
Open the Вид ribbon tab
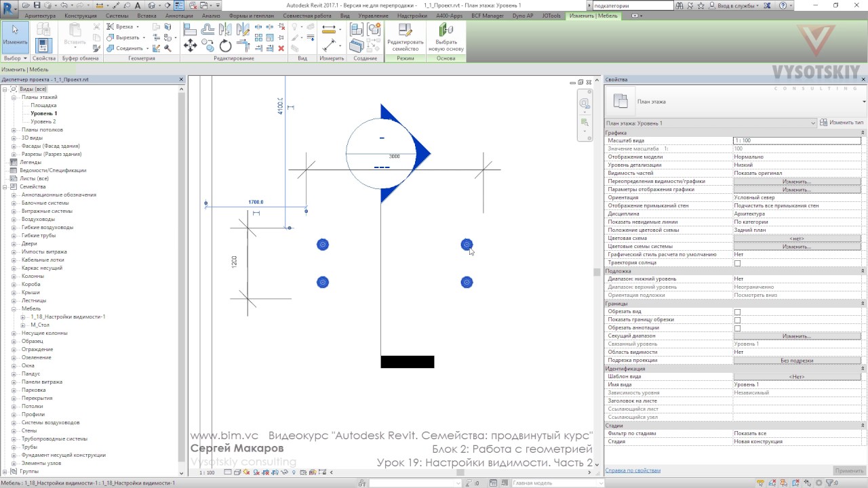tap(345, 16)
